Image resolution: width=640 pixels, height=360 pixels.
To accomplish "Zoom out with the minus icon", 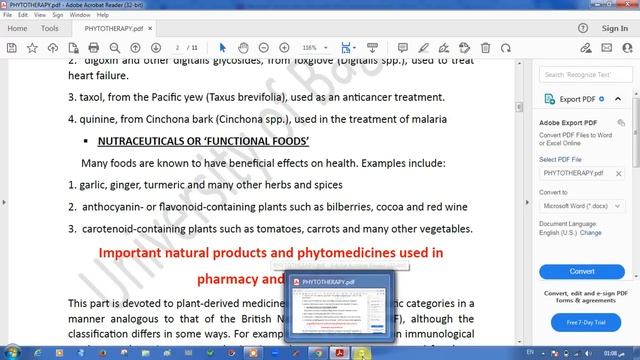I will click(x=264, y=48).
